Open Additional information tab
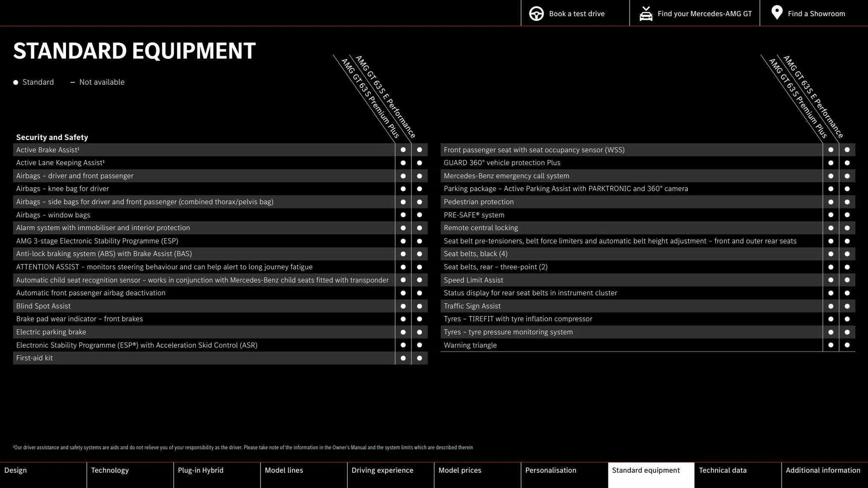 [x=823, y=470]
